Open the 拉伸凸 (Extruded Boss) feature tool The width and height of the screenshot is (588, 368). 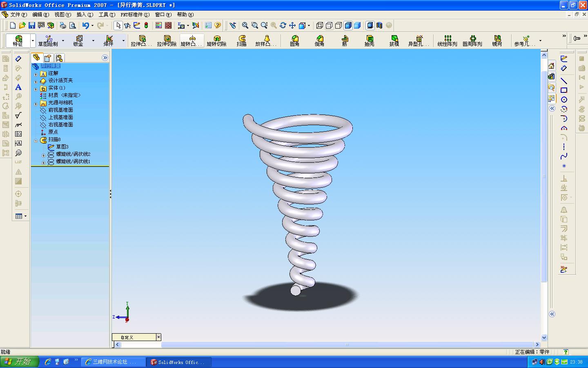pyautogui.click(x=141, y=41)
